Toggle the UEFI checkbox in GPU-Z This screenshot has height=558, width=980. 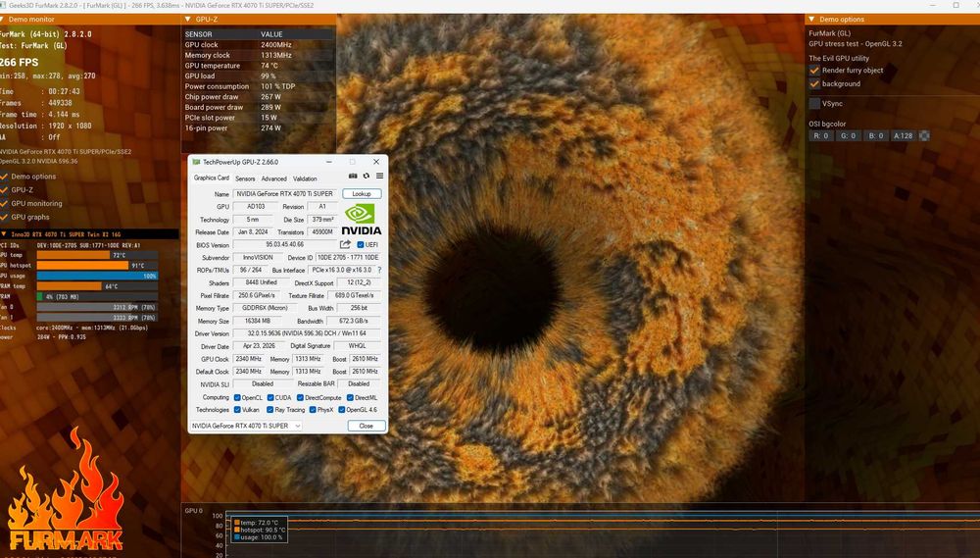[361, 244]
